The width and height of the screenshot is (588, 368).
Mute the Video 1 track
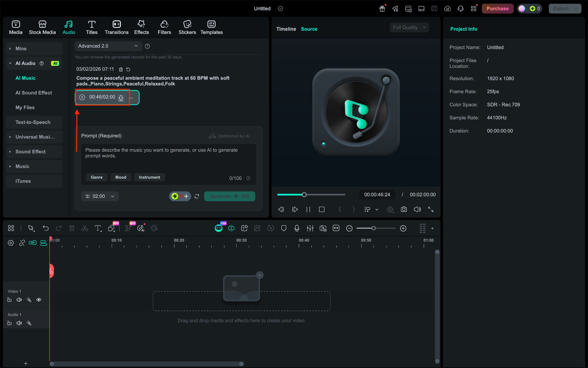tap(19, 300)
